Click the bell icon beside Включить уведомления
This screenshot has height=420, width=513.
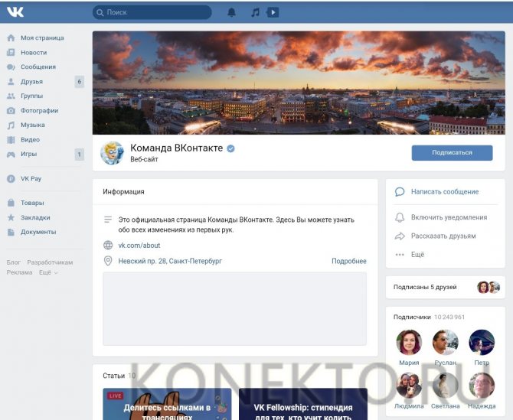pos(400,217)
